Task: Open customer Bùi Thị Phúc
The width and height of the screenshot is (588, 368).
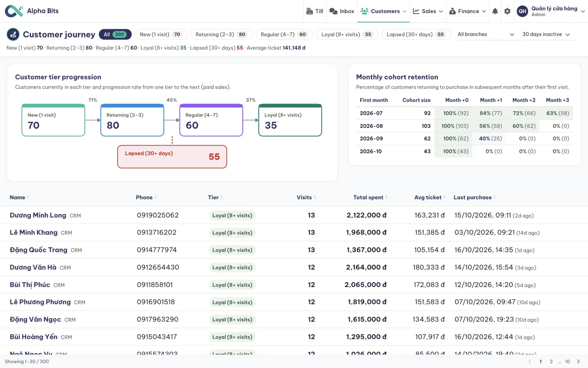Action: pyautogui.click(x=30, y=285)
